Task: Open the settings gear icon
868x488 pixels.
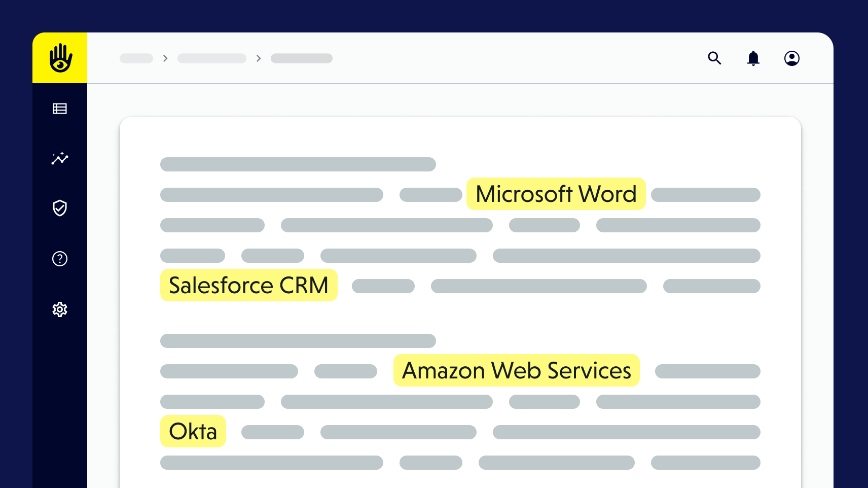Action: click(x=60, y=309)
